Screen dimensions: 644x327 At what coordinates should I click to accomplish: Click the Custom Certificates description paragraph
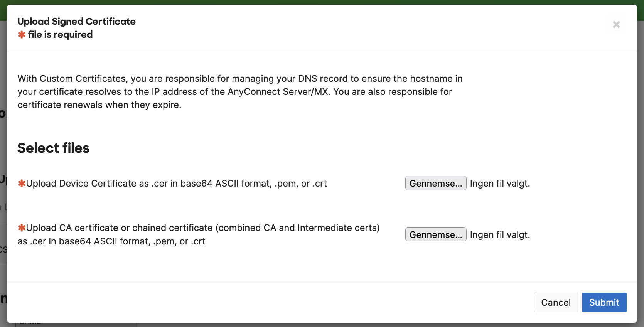[239, 92]
